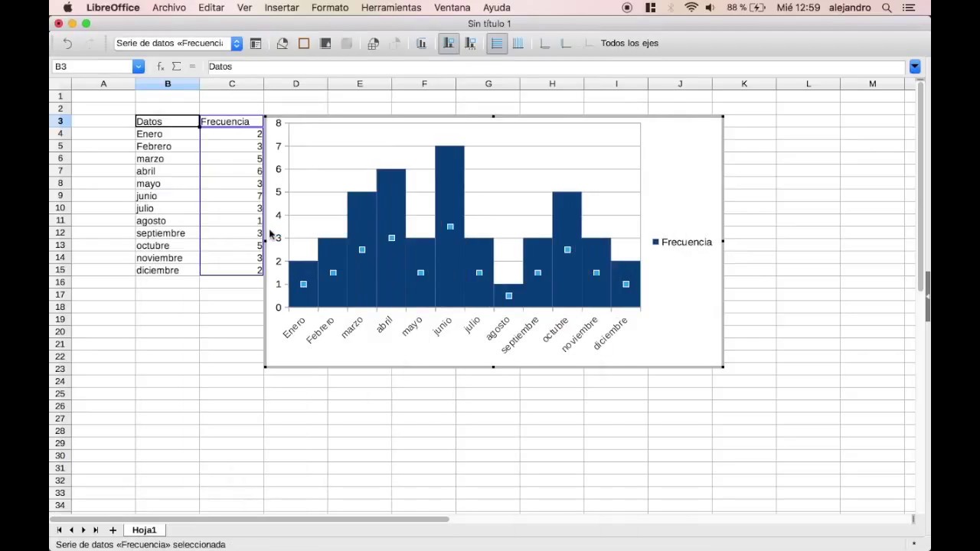The image size is (980, 551).
Task: Click the Wi-Fi status icon
Action: [x=691, y=8]
